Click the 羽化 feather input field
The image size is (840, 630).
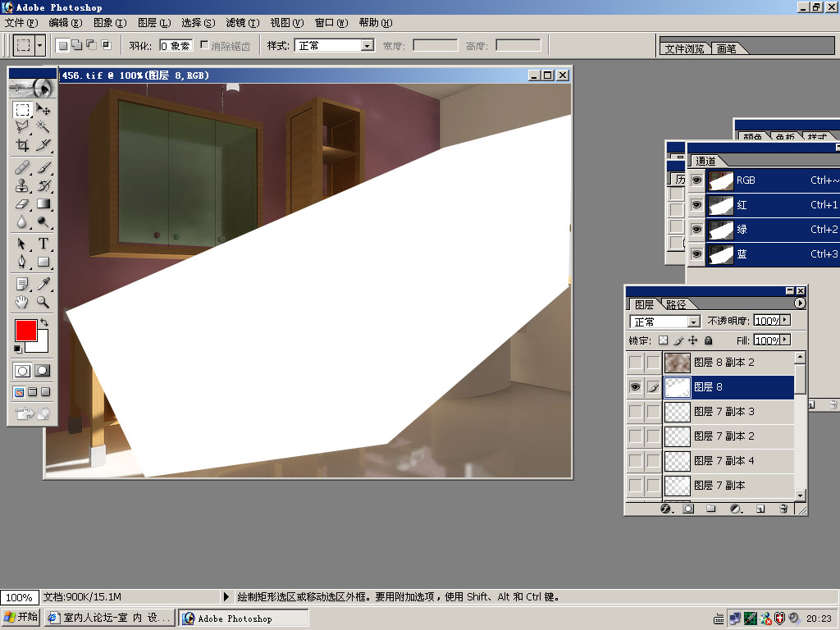[176, 46]
